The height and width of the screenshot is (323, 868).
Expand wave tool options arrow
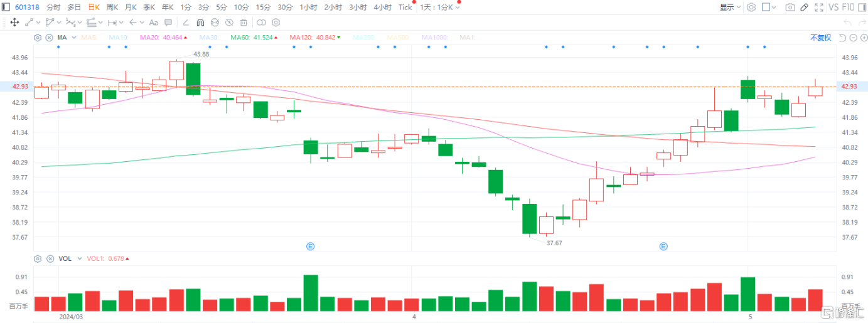[80, 23]
